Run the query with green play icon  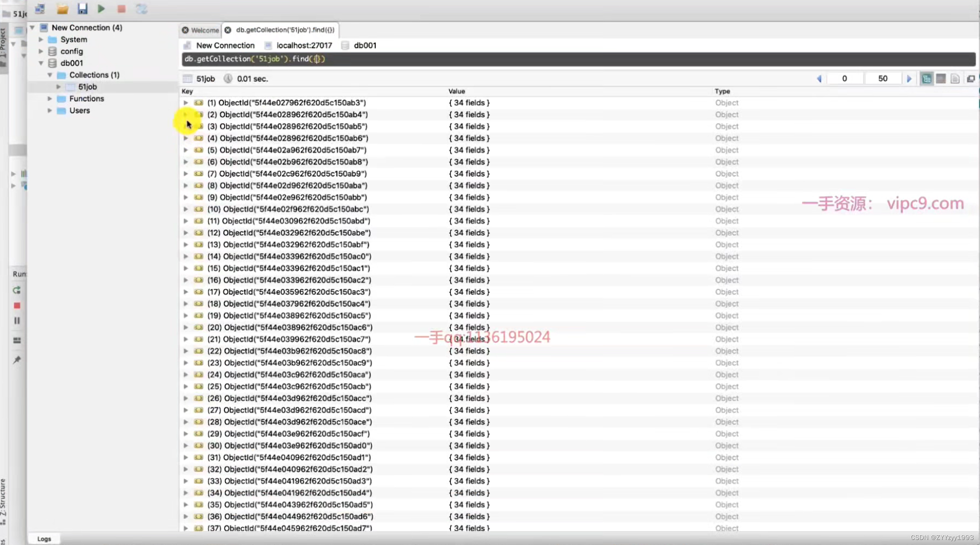[x=101, y=9]
